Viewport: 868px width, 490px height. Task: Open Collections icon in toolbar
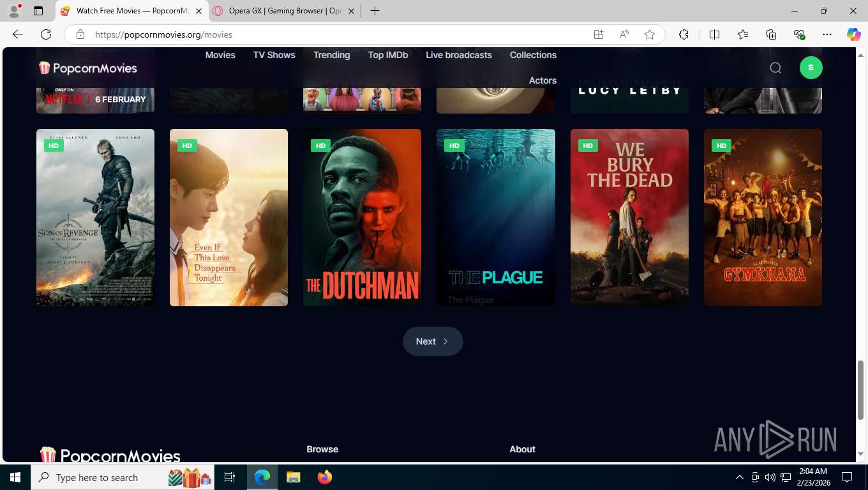[x=771, y=34]
